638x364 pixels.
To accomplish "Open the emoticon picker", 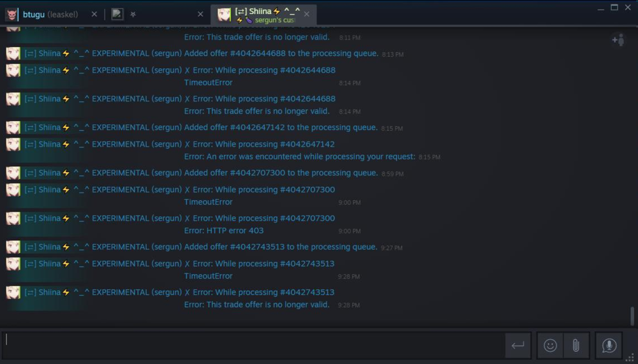I will (x=550, y=346).
